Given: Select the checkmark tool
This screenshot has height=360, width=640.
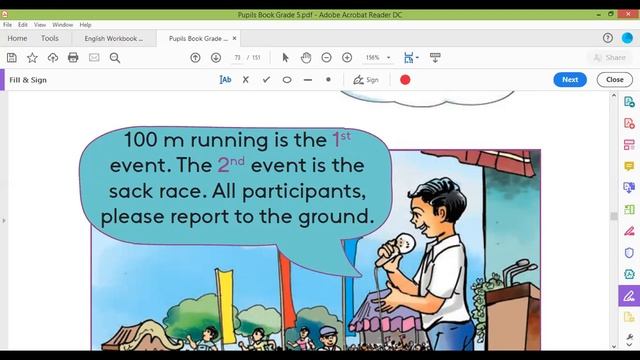Looking at the screenshot, I should (x=267, y=80).
